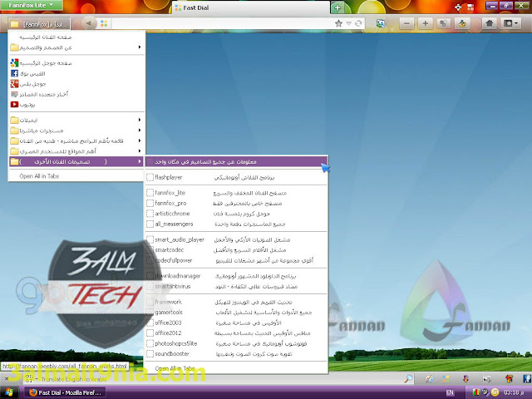Click the first bookmark entry in the menu
This screenshot has width=532, height=399.
pyautogui.click(x=76, y=37)
